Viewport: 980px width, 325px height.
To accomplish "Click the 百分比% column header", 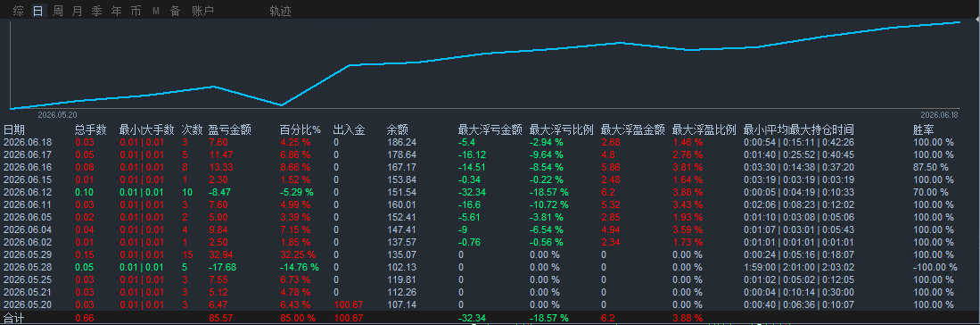I will (x=300, y=129).
